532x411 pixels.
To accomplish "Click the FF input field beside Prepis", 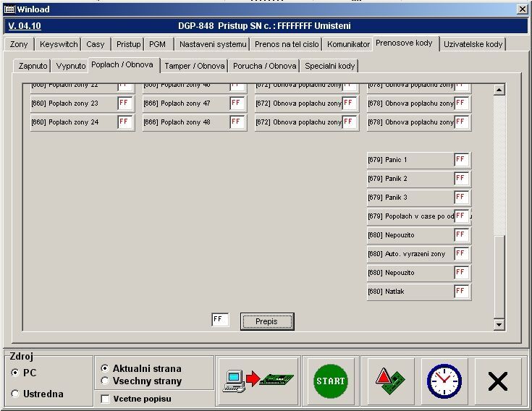I will pos(220,320).
